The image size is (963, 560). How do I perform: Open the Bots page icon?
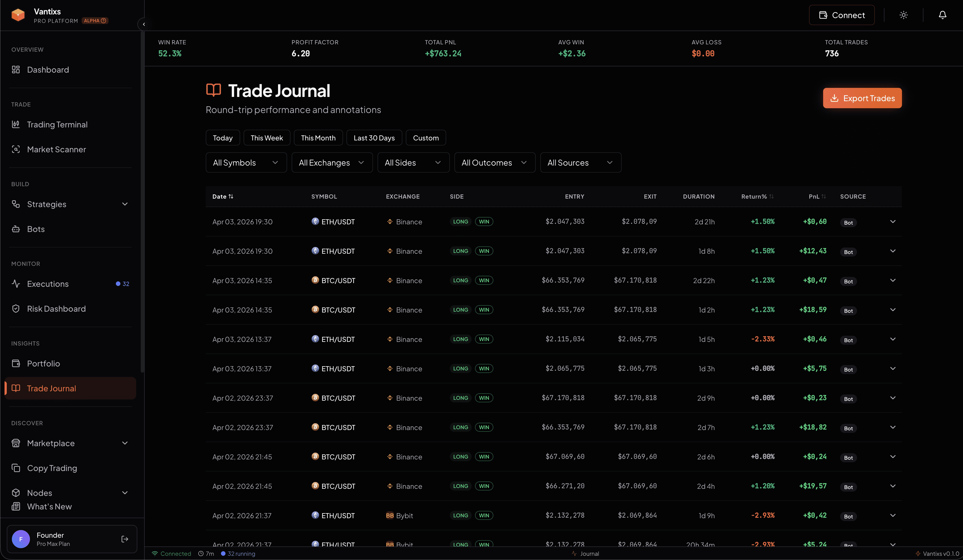(x=16, y=229)
